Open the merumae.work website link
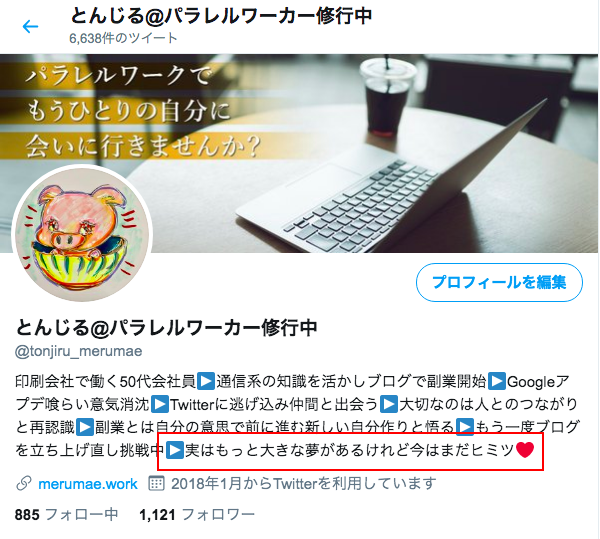This screenshot has width=600, height=539. pyautogui.click(x=88, y=484)
